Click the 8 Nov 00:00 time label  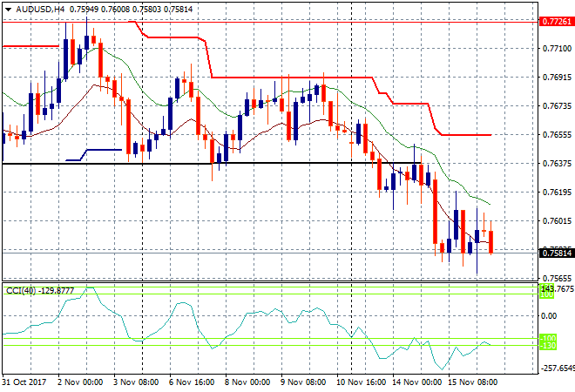pyautogui.click(x=247, y=382)
